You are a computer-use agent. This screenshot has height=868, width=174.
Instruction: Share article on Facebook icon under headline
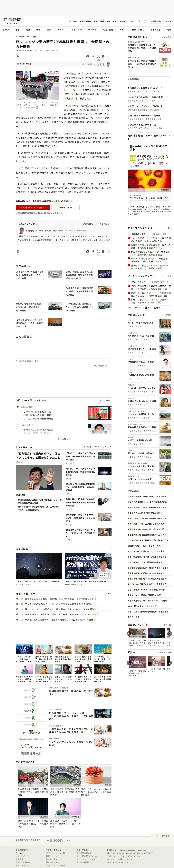tap(93, 56)
